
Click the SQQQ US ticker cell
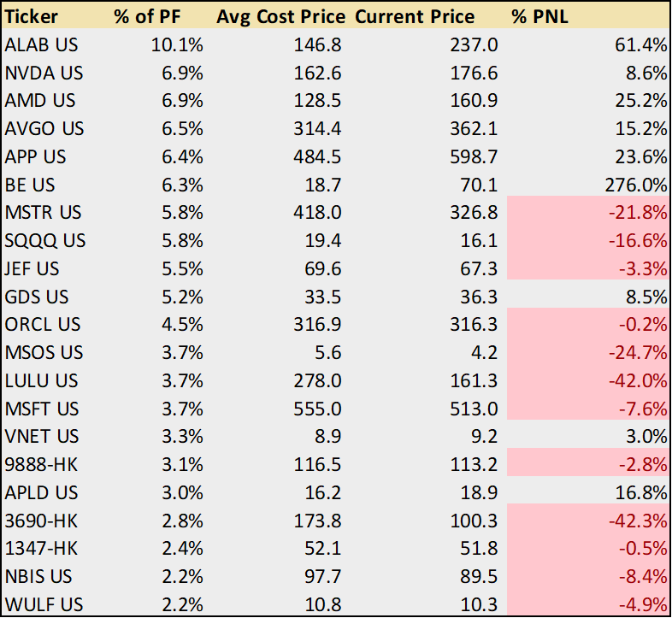pyautogui.click(x=44, y=241)
